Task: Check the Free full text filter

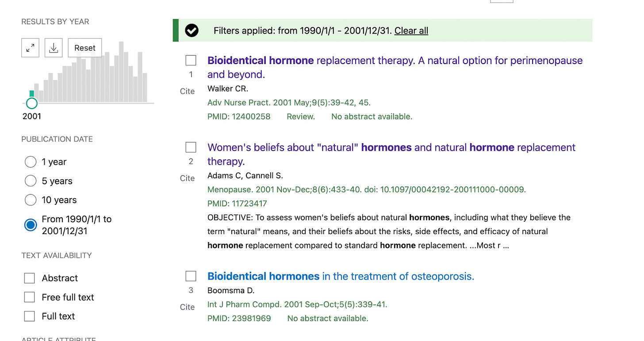Action: (30, 297)
